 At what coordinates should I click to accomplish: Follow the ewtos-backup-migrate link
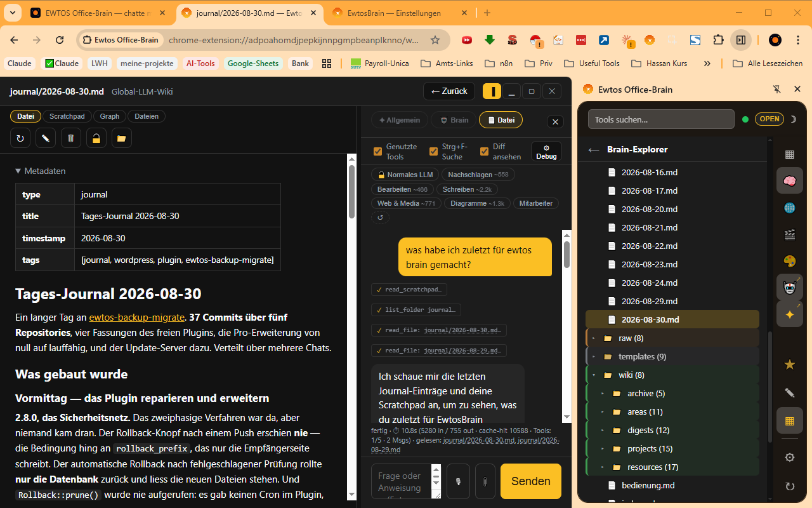(x=136, y=317)
